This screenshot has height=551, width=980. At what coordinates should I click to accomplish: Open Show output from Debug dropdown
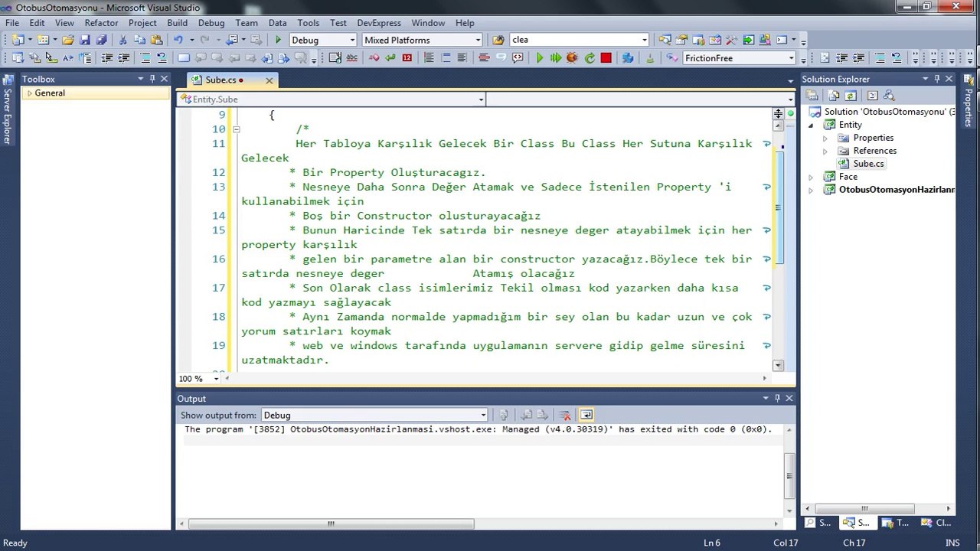483,415
